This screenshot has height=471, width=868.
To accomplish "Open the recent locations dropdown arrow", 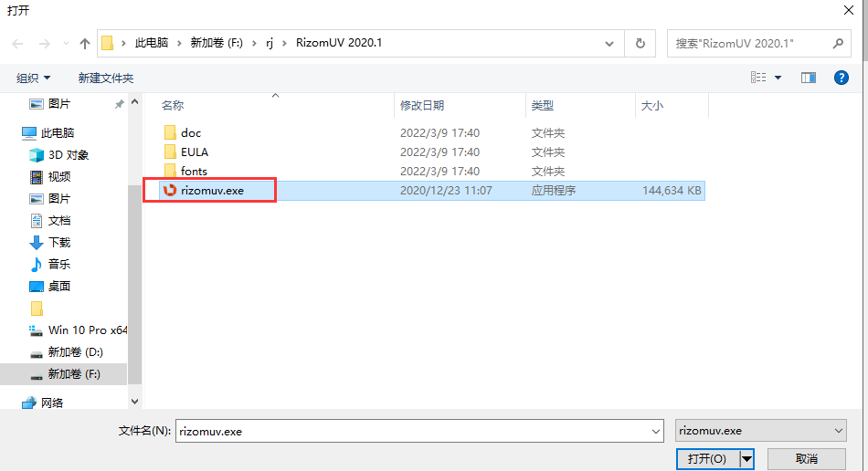I will [x=66, y=44].
